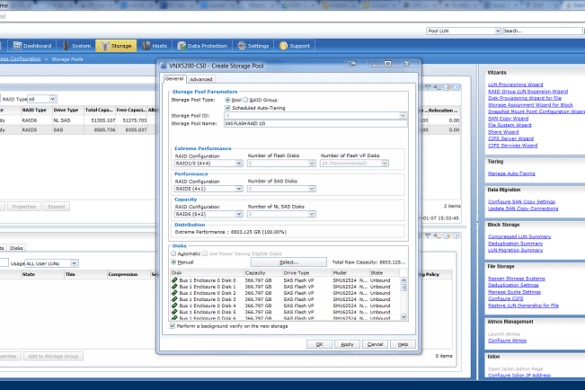Select the Bus 1 Enclosure 0 Disk 2 icon
This screenshot has width=585, height=390.
[174, 293]
